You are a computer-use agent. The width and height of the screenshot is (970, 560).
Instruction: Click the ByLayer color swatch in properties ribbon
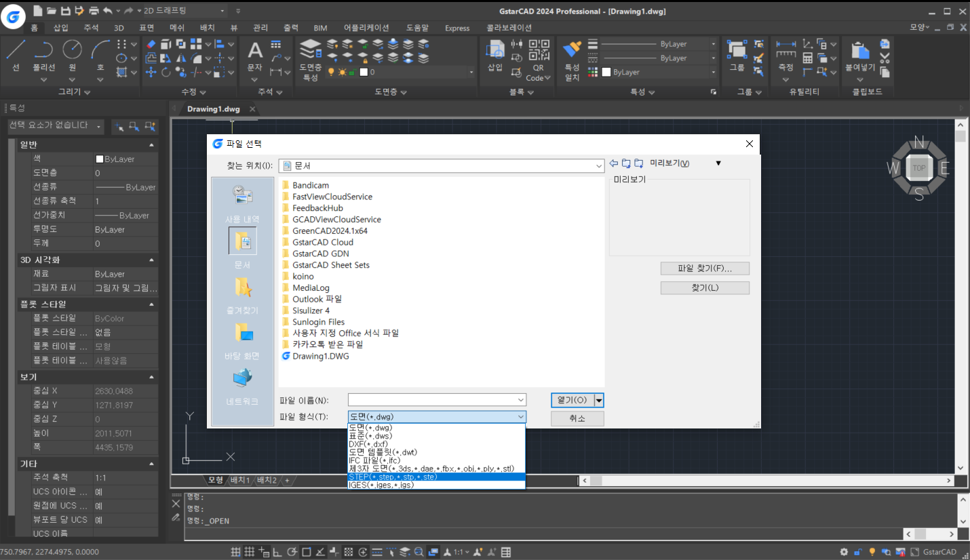(x=605, y=72)
